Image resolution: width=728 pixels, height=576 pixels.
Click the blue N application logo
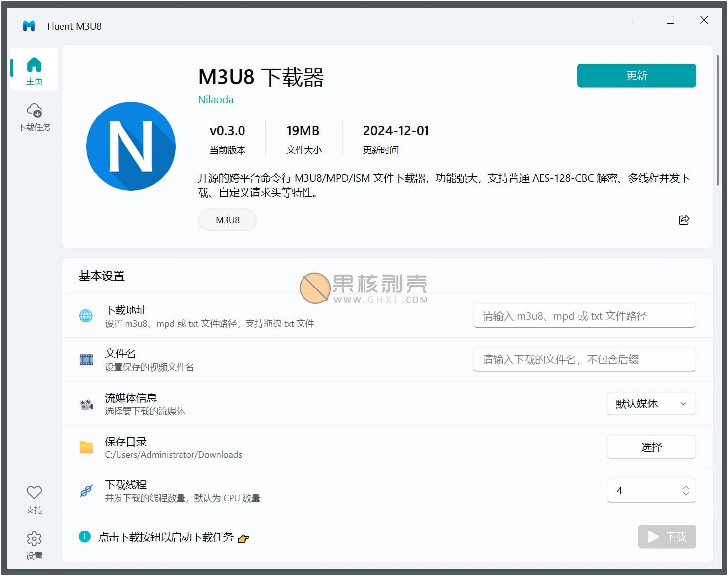tap(131, 146)
